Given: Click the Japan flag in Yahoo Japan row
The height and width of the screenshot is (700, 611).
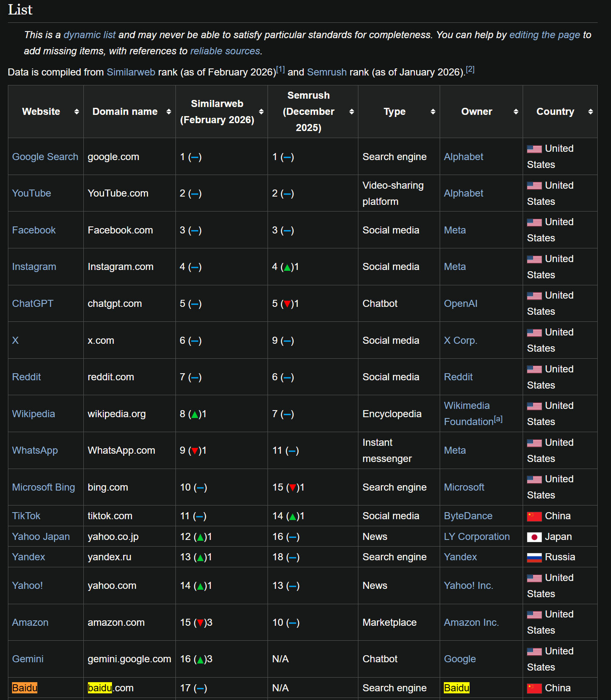Looking at the screenshot, I should [x=534, y=537].
